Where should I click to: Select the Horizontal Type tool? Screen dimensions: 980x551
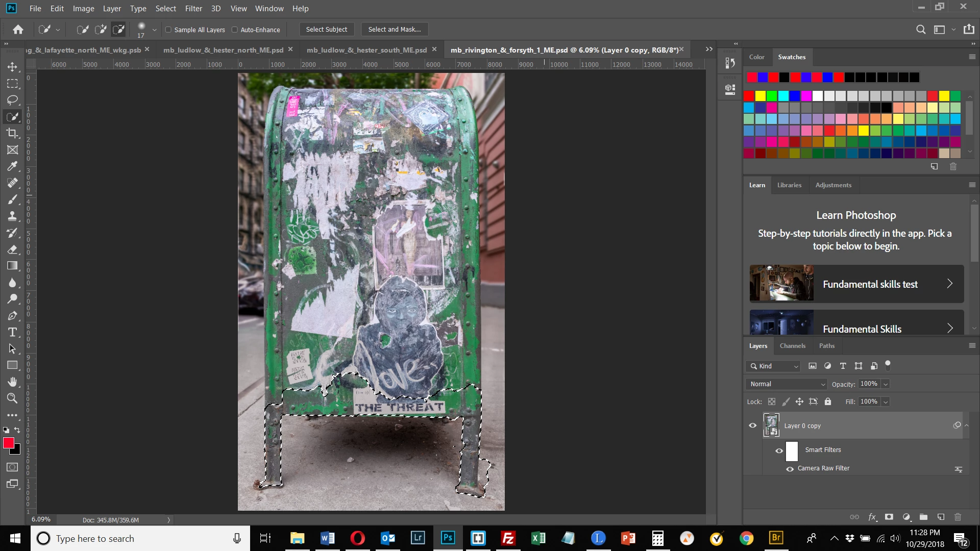[12, 333]
